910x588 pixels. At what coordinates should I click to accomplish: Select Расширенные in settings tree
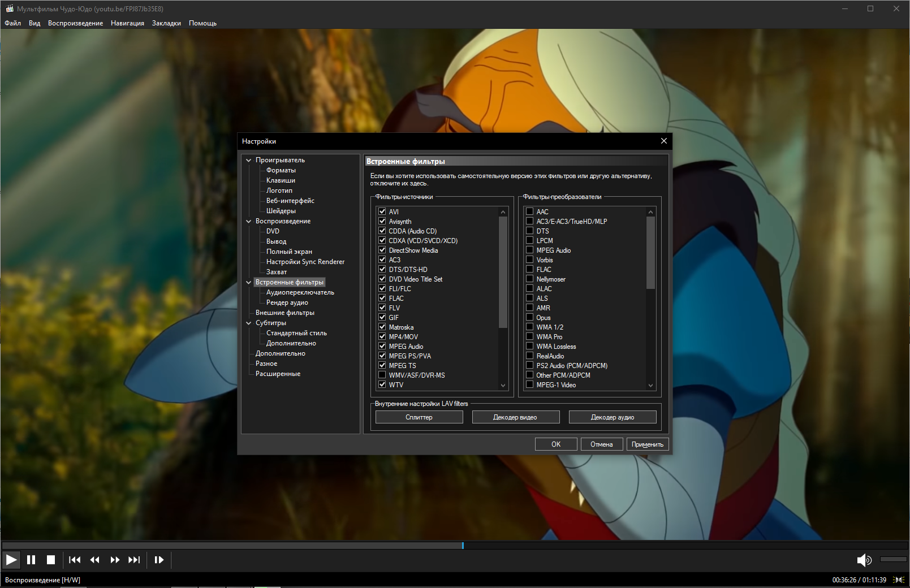click(x=278, y=374)
